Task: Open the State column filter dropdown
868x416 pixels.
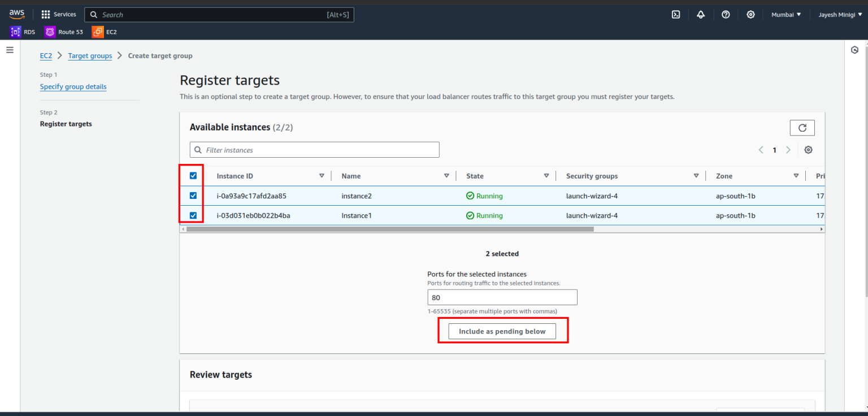Action: coord(546,175)
